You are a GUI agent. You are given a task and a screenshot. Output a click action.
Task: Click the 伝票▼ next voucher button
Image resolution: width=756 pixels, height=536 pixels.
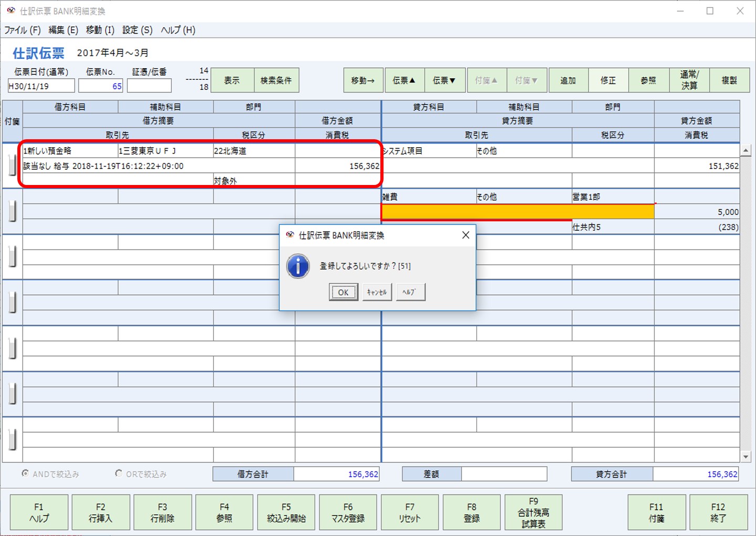(444, 80)
